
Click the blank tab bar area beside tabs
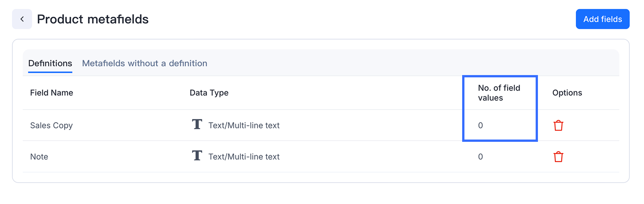pos(413,63)
